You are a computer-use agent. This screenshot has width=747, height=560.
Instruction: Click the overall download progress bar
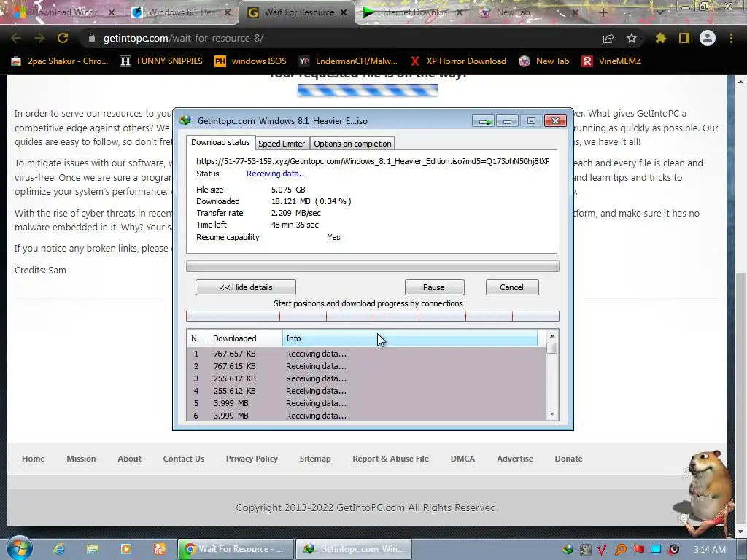coord(373,266)
